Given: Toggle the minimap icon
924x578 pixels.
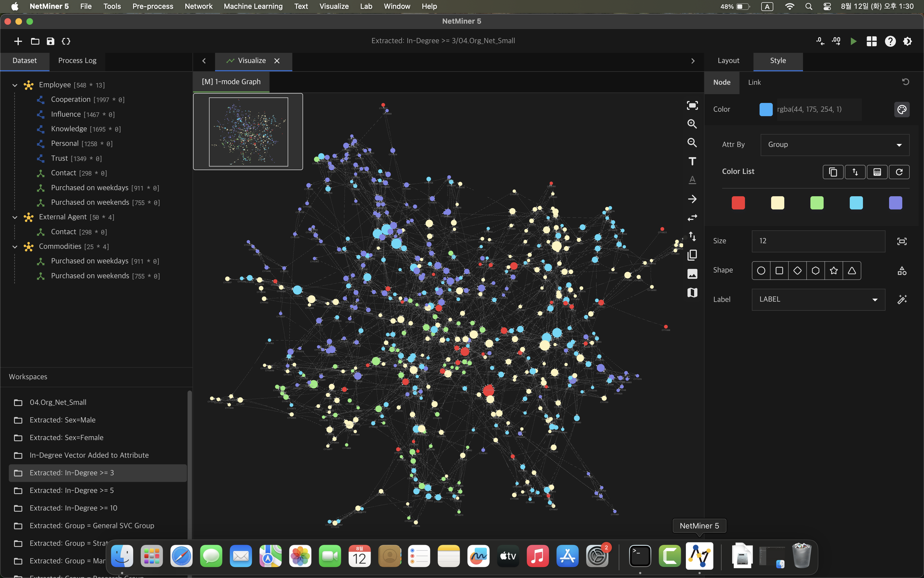Looking at the screenshot, I should point(692,292).
